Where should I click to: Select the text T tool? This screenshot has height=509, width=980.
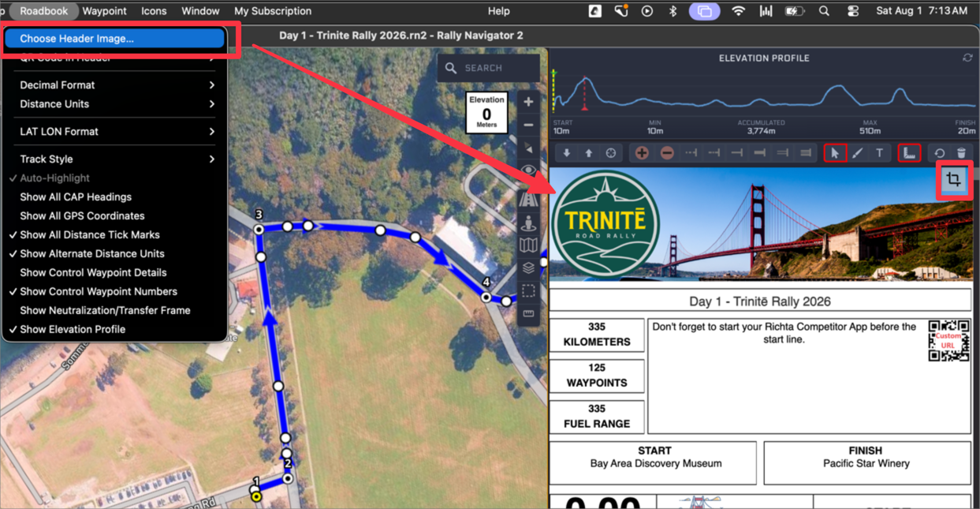880,153
